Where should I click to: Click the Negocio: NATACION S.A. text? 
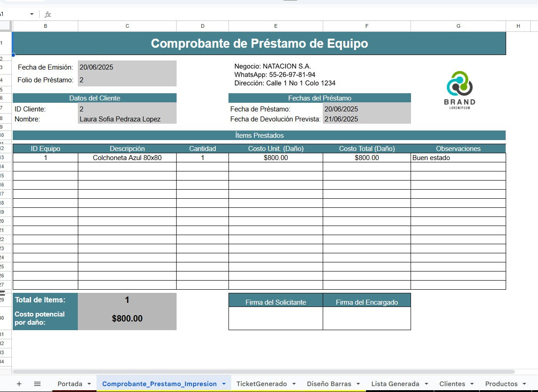pyautogui.click(x=273, y=66)
